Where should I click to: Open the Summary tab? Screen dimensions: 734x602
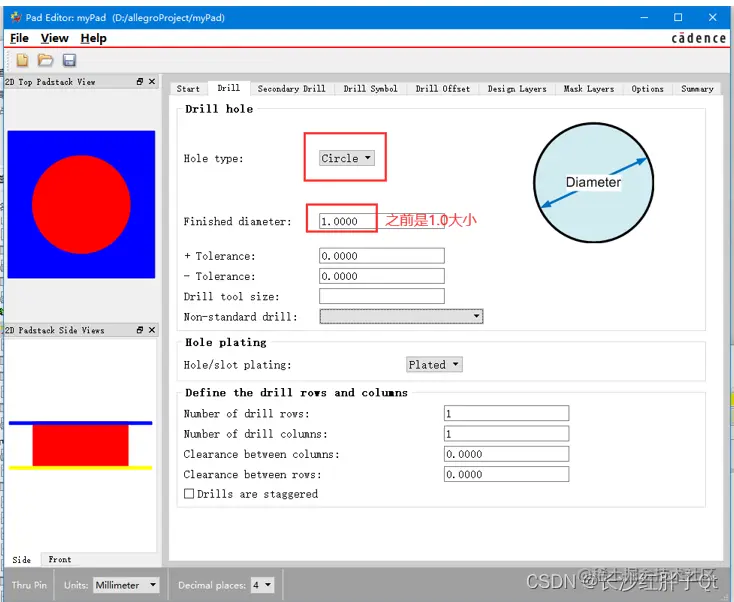pyautogui.click(x=697, y=88)
